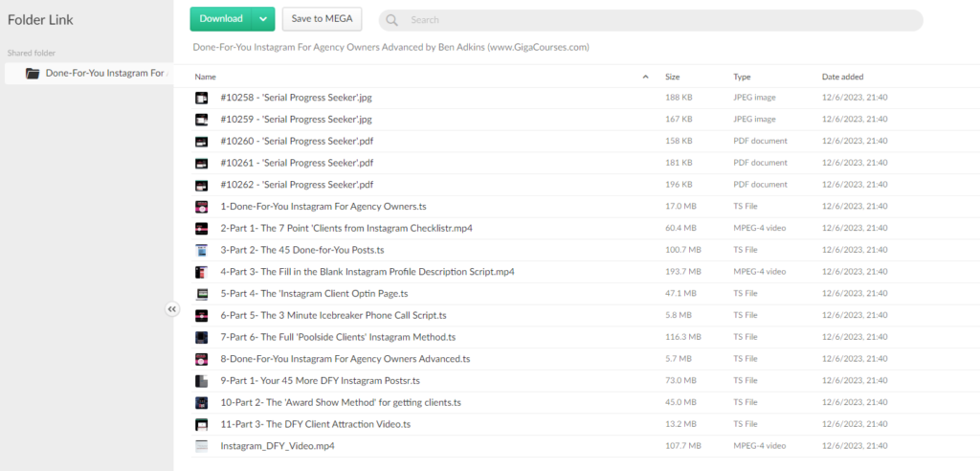The width and height of the screenshot is (980, 471).
Task: Select the Done-For-You Instagram folder in sidebar
Action: (x=89, y=73)
